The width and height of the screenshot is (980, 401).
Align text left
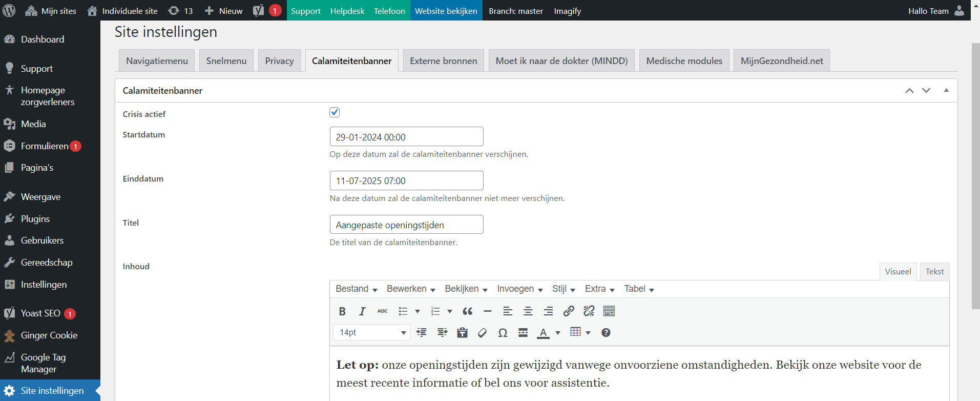(x=508, y=311)
